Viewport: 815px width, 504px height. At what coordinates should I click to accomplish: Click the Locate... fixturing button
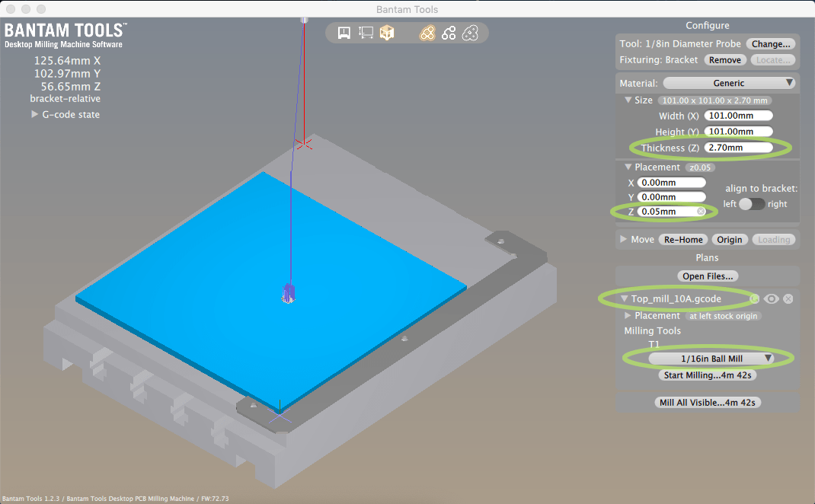click(x=773, y=59)
